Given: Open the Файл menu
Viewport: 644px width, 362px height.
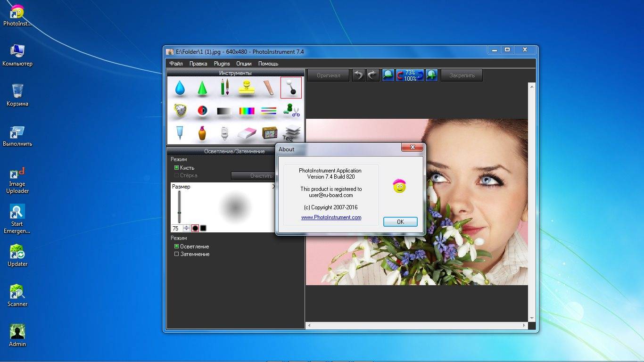Looking at the screenshot, I should click(176, 63).
